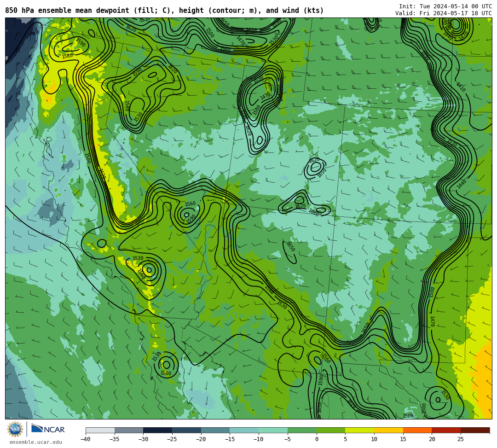Viewport: 497px width, 448px height.
Task: Click the '-20' colorbar tick label
Action: 201,439
